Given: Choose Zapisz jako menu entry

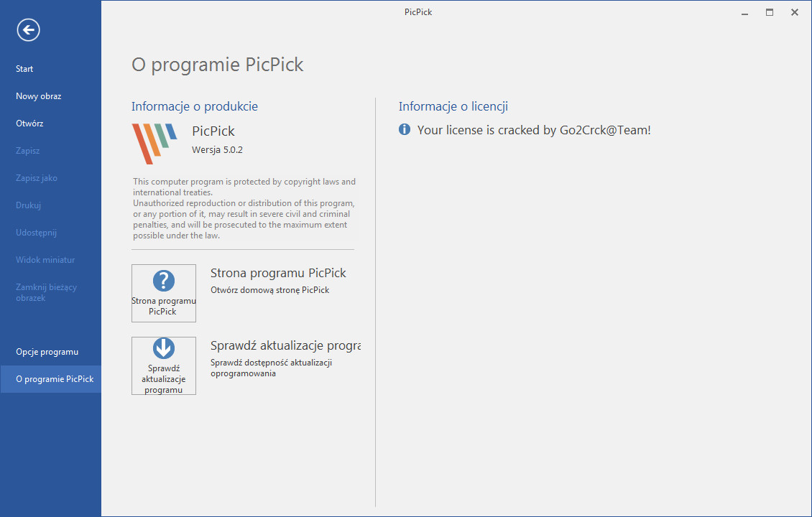Looking at the screenshot, I should [x=51, y=178].
